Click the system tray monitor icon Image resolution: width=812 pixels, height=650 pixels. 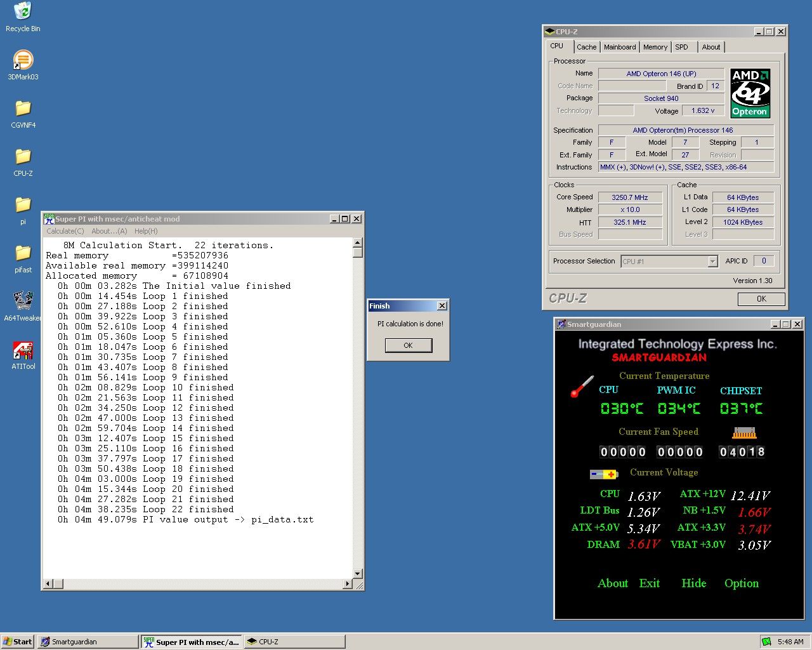coord(766,642)
